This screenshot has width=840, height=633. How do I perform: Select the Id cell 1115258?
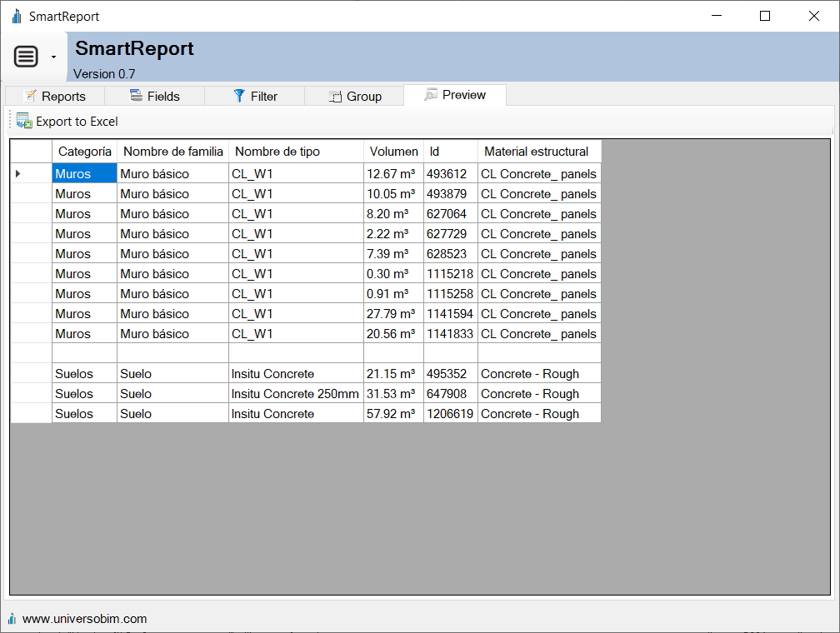451,293
